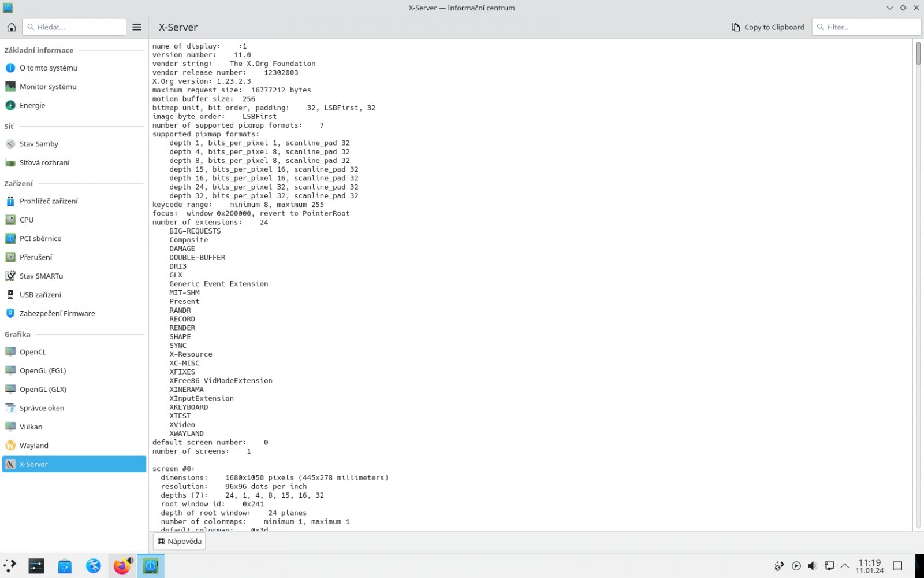Open the application launcher in the taskbar
The image size is (924, 578).
10,566
